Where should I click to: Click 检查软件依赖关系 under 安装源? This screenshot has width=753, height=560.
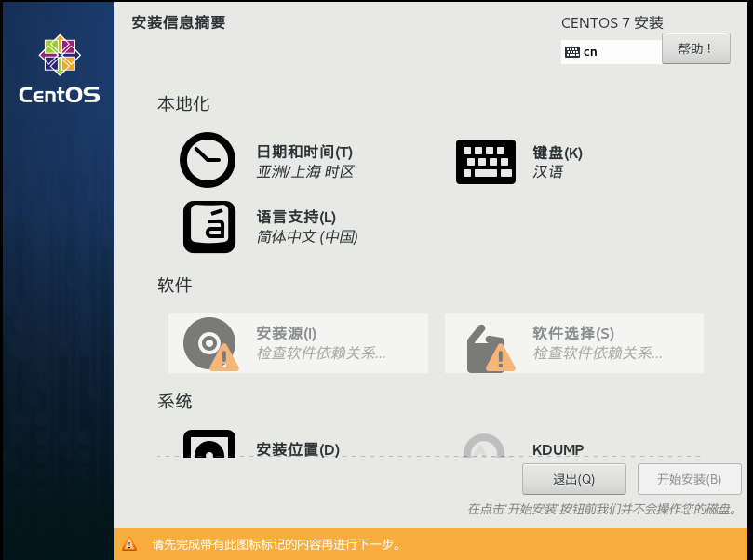321,353
